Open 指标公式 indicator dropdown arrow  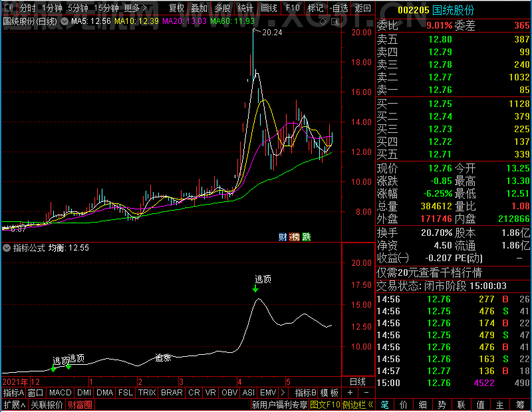(7, 248)
